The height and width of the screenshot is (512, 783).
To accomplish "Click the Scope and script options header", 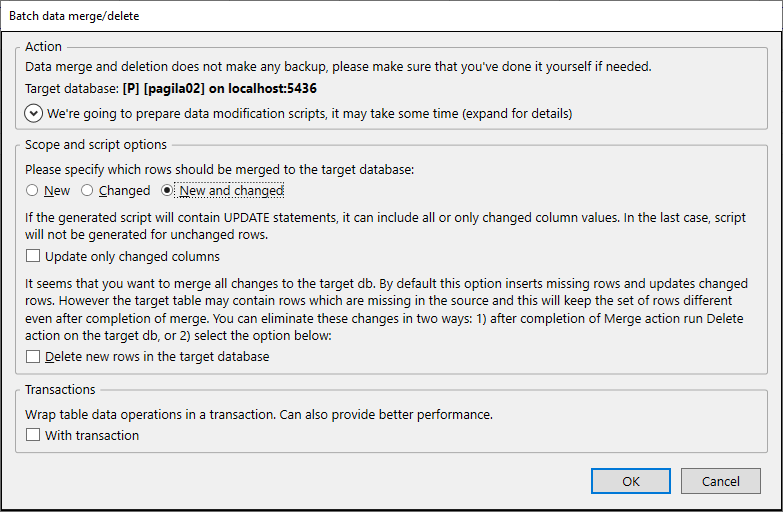I will click(x=96, y=144).
